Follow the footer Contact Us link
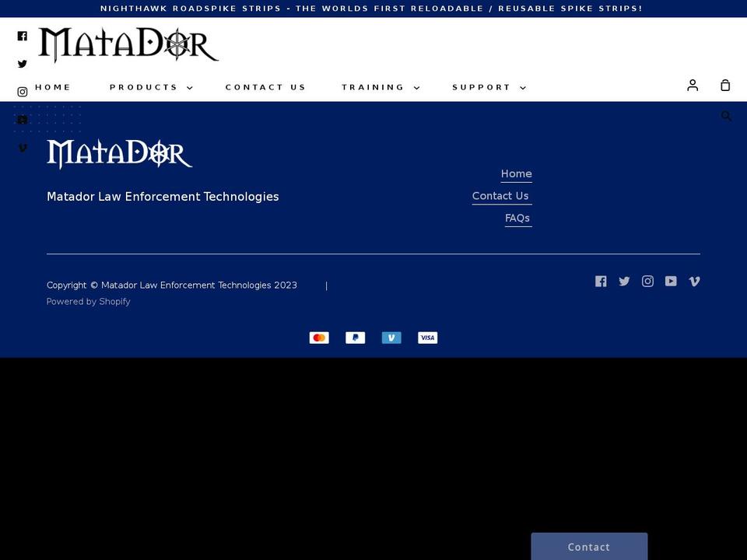 pos(500,196)
